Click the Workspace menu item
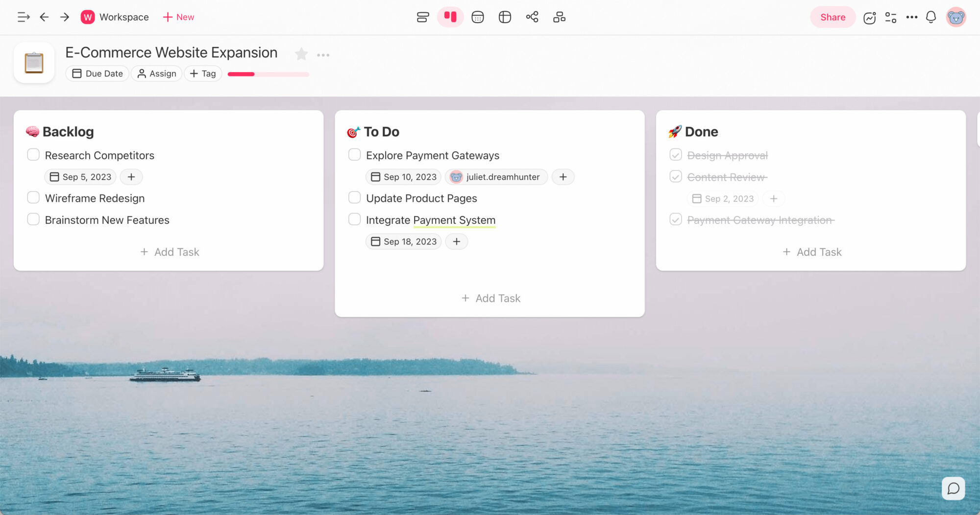Screen dimensions: 980x515 (x=115, y=17)
